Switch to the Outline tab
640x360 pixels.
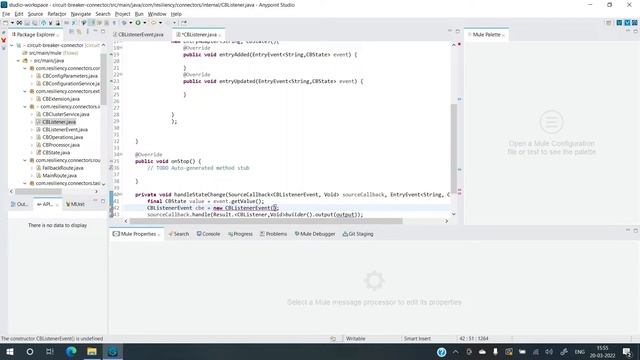click(x=20, y=204)
